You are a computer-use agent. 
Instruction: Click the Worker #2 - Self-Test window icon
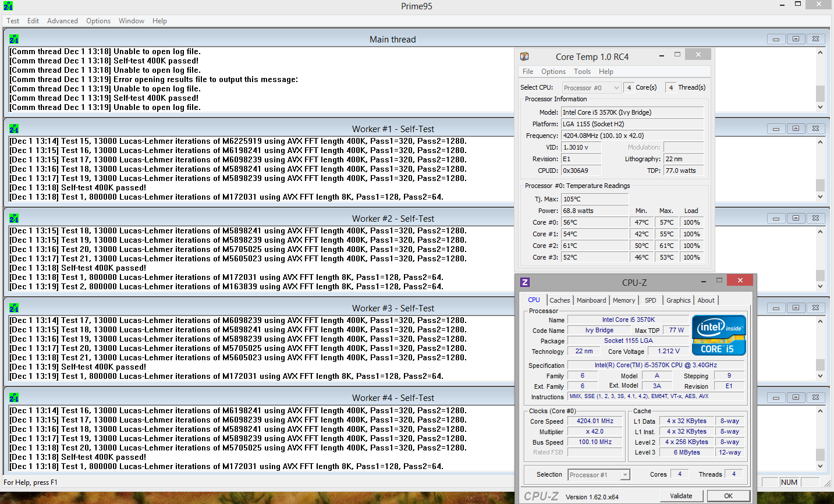(x=14, y=218)
